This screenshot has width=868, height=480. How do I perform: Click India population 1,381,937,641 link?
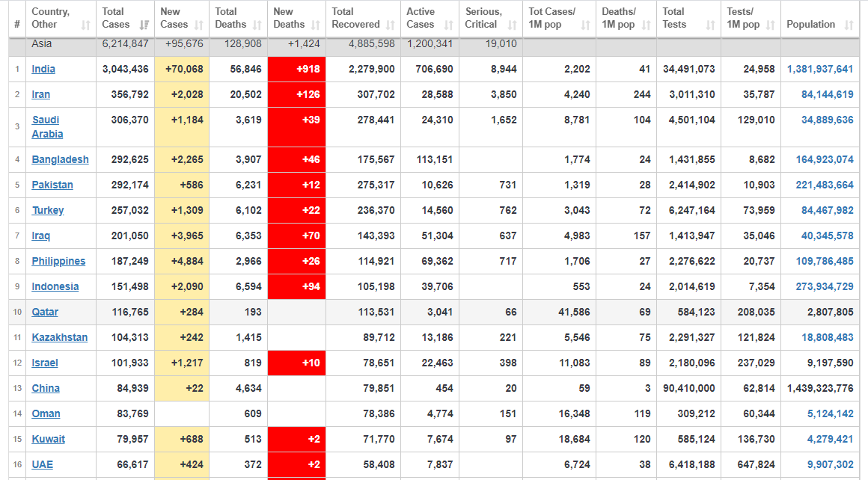pos(820,69)
